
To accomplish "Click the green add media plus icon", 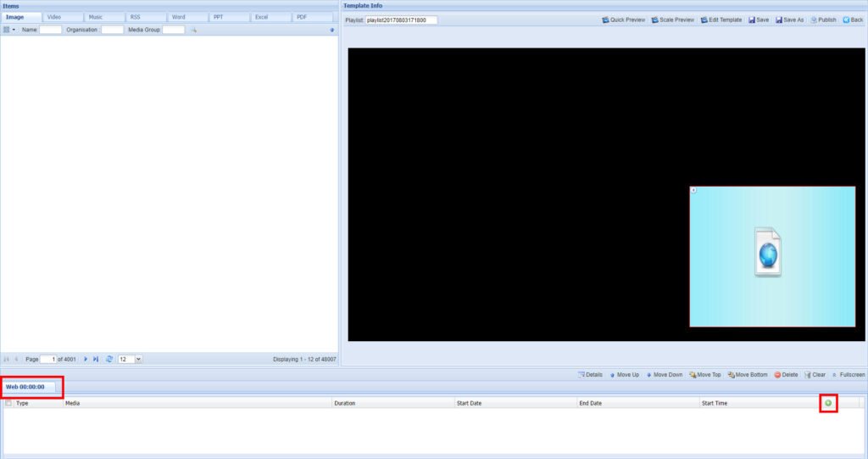I will pos(828,403).
